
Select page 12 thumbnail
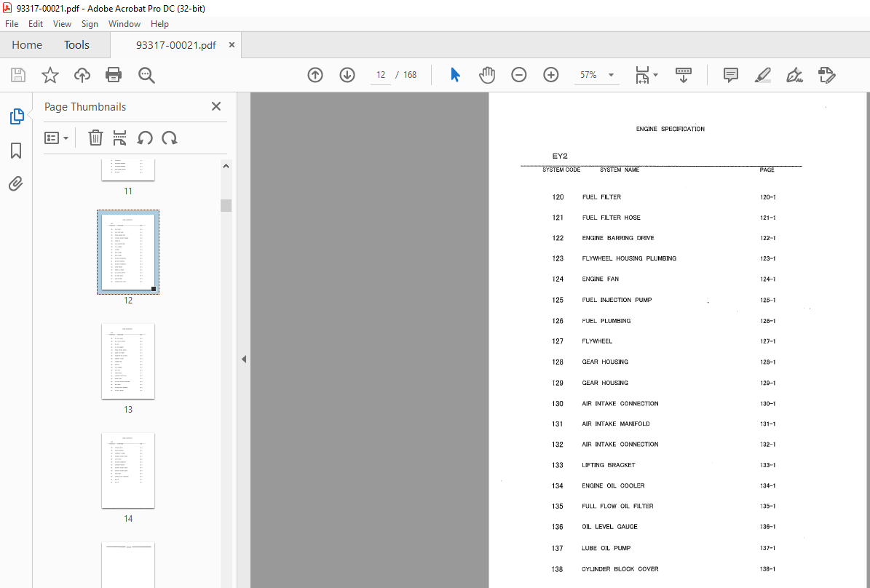coord(128,253)
